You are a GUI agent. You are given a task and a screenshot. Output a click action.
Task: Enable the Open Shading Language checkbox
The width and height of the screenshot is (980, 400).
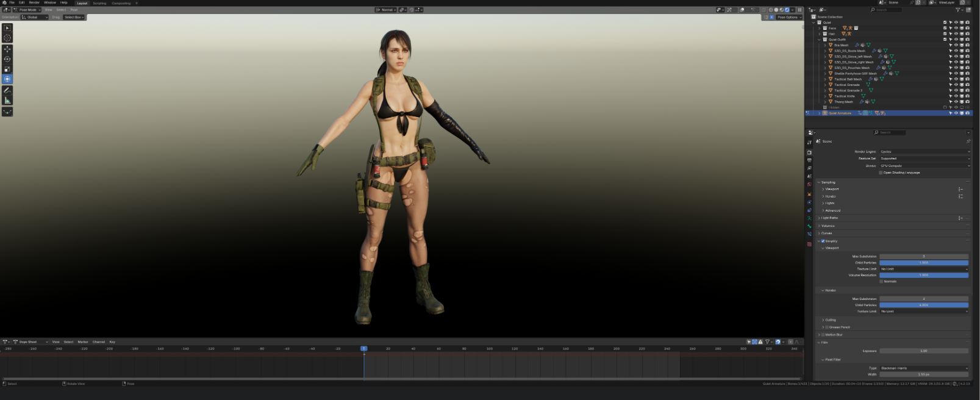tap(881, 173)
